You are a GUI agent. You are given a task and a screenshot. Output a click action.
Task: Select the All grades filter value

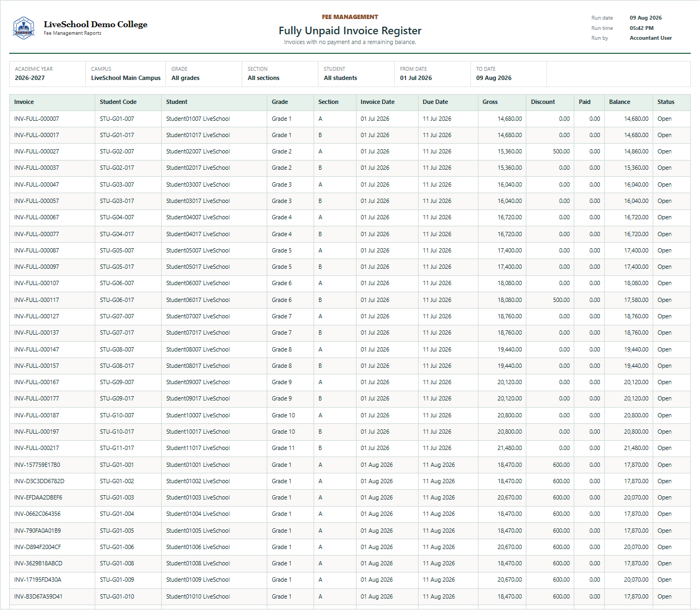186,78
